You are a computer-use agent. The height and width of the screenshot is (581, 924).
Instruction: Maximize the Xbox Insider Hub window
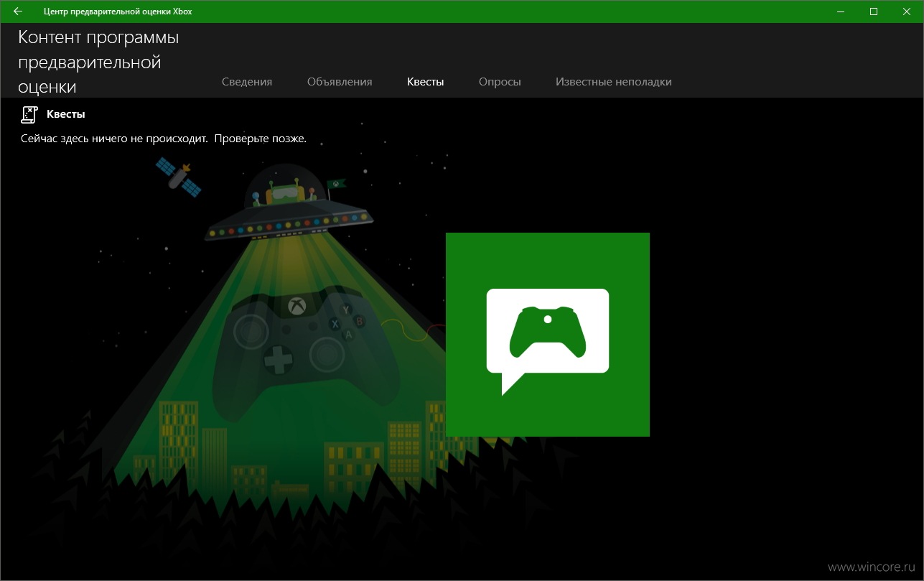(874, 11)
